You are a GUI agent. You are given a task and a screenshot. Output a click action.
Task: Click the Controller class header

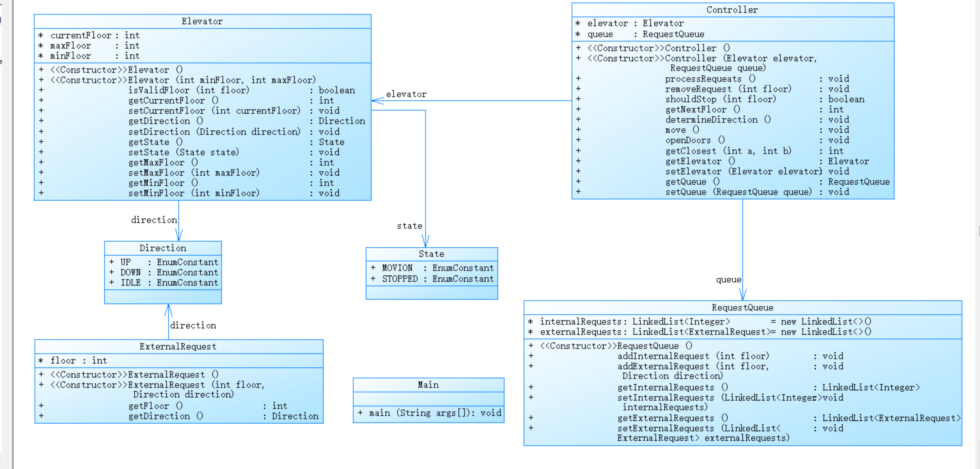[732, 10]
